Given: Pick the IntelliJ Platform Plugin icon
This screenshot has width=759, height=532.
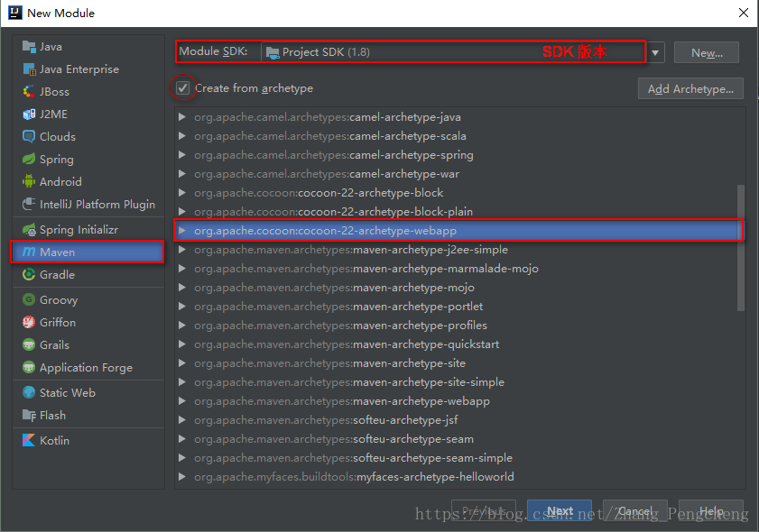Looking at the screenshot, I should tap(29, 204).
